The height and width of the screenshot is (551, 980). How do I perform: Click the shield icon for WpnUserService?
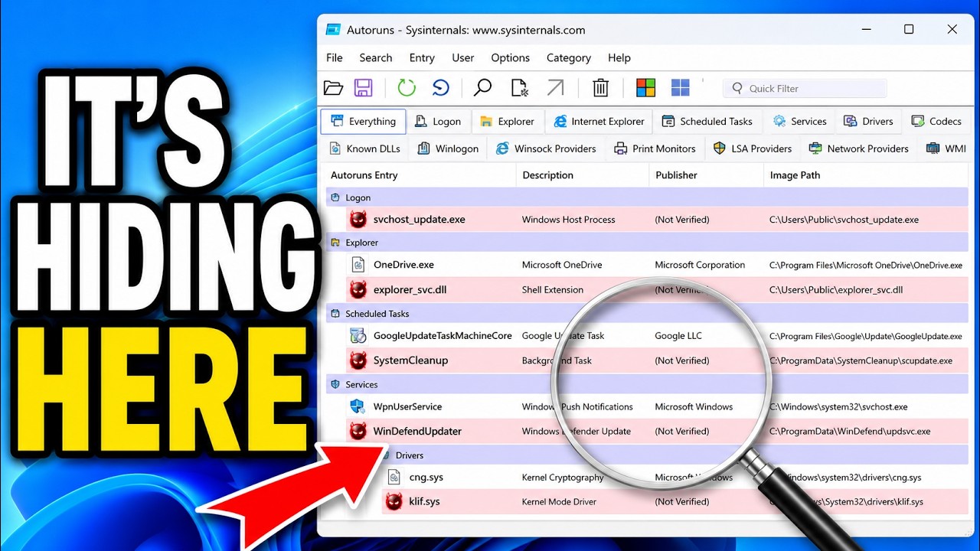[358, 406]
